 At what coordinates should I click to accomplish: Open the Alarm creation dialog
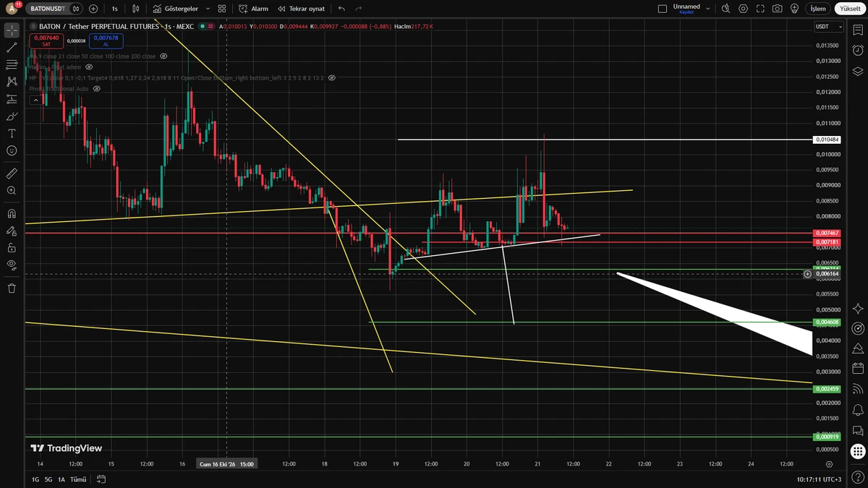click(253, 9)
